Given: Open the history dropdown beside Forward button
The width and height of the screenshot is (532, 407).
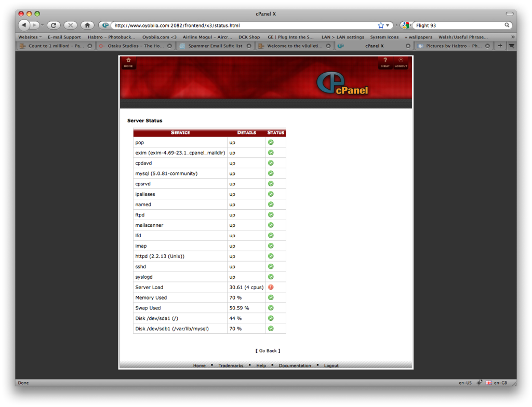Looking at the screenshot, I should pos(42,25).
